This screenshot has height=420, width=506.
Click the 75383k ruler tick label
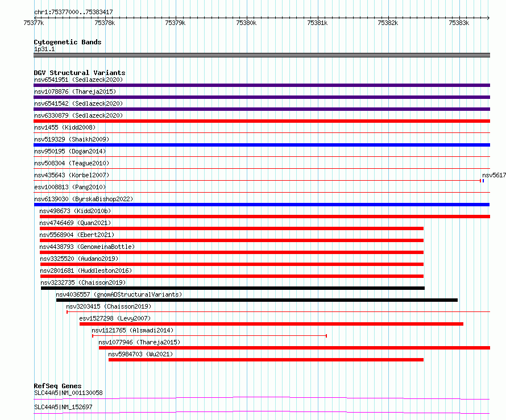point(459,23)
